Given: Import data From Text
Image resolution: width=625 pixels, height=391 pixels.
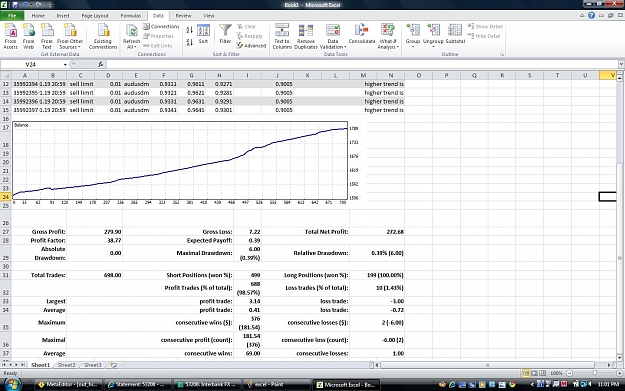Looking at the screenshot, I should coord(47,36).
